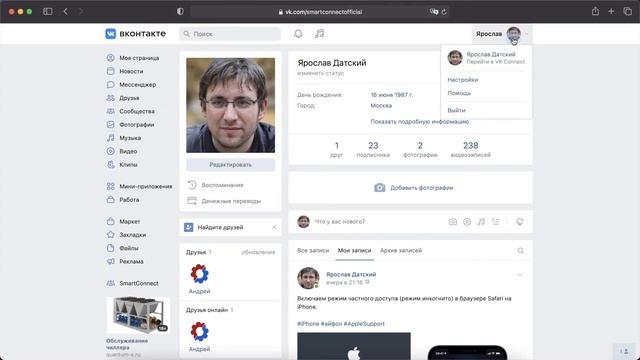Attach video icon in the post box
Viewport: 640px width, 360px height.
467,222
